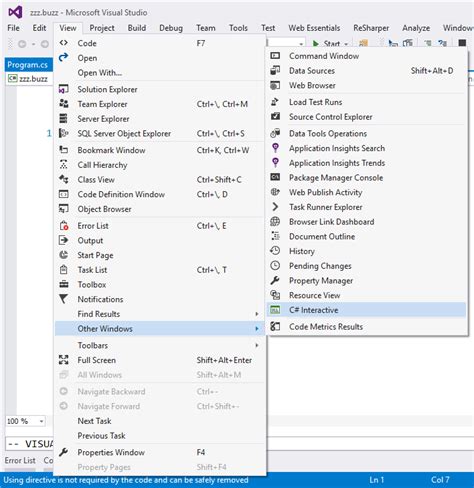Image resolution: width=474 pixels, height=488 pixels.
Task: Click the Error List icon
Action: (64, 225)
